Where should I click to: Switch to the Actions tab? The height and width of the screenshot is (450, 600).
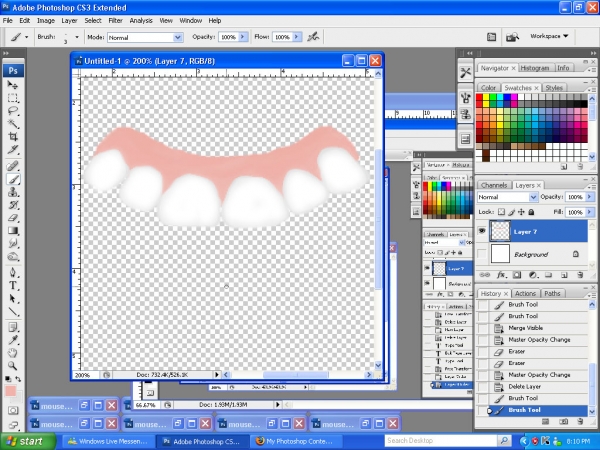525,293
